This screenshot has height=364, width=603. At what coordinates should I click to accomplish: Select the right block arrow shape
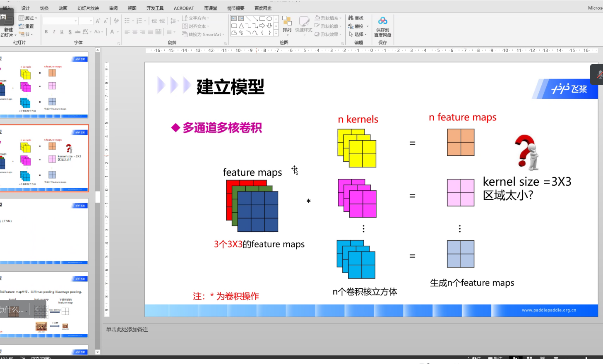[x=262, y=26]
